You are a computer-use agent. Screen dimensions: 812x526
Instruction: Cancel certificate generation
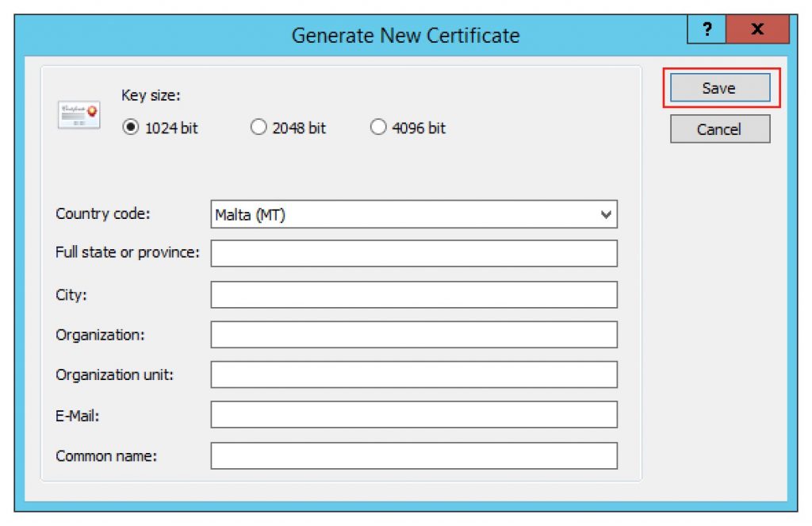coord(718,129)
